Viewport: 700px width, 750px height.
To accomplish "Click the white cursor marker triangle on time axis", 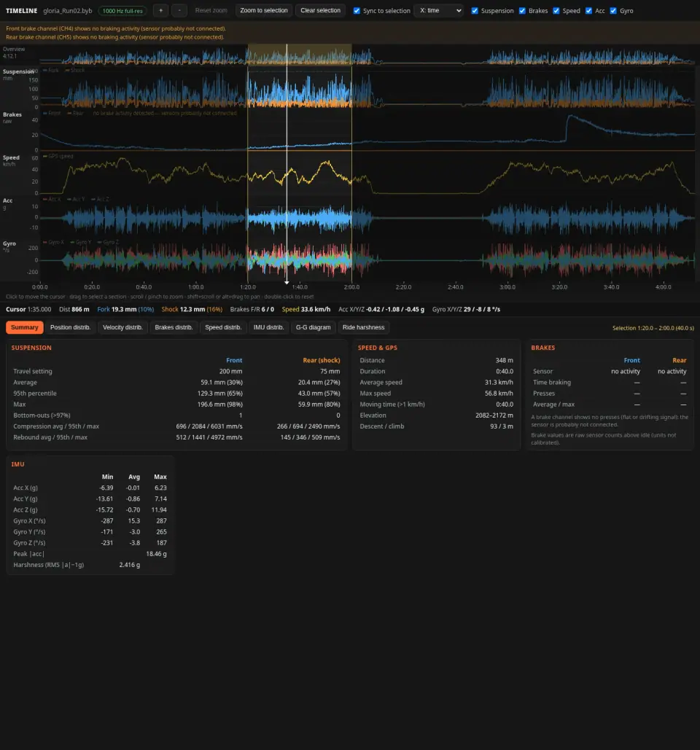I will pyautogui.click(x=287, y=283).
